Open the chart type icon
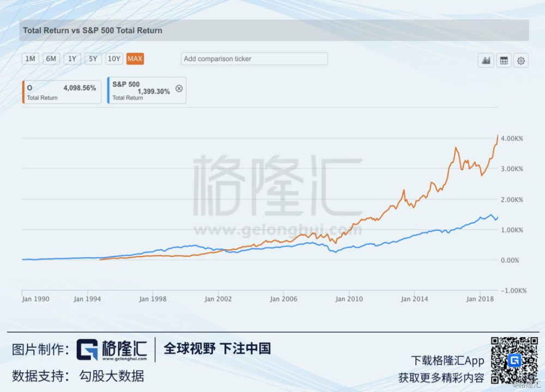545x392 pixels. click(x=486, y=61)
